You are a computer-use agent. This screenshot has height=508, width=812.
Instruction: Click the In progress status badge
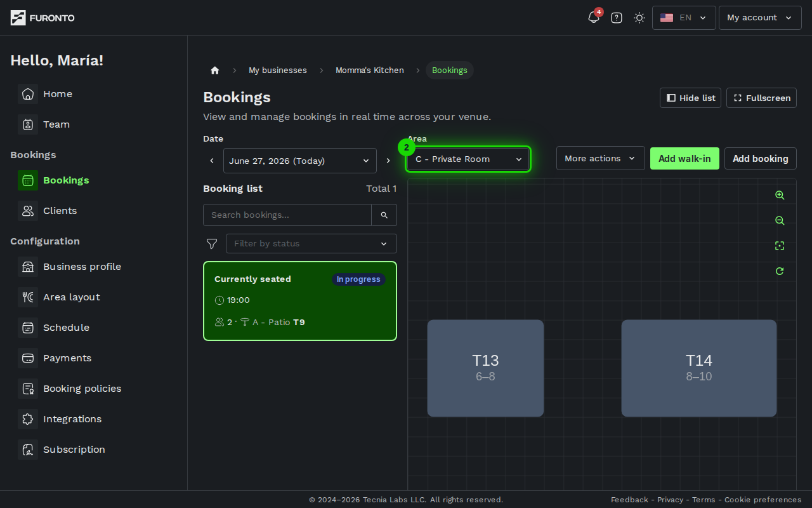(x=358, y=279)
